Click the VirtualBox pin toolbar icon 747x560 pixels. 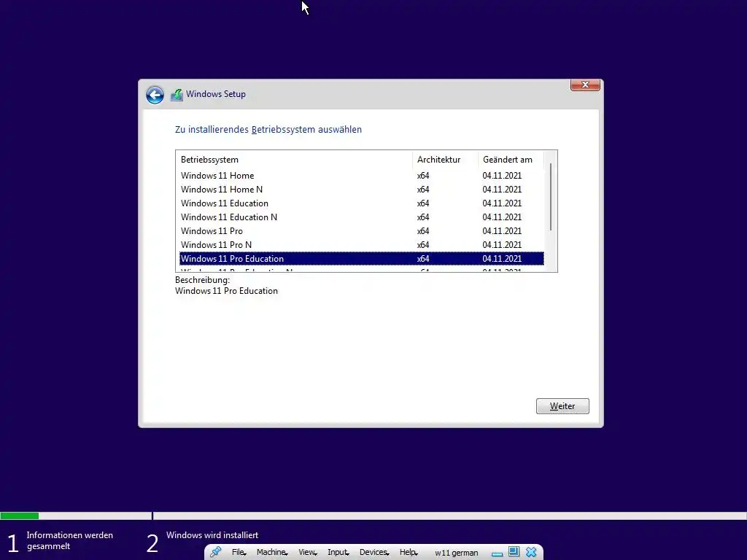click(216, 552)
